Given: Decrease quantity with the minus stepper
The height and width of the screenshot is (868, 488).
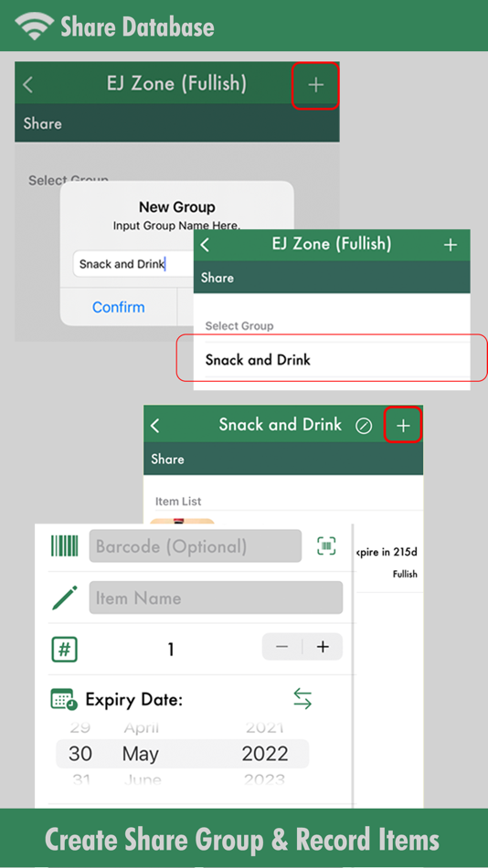Looking at the screenshot, I should pos(282,647).
